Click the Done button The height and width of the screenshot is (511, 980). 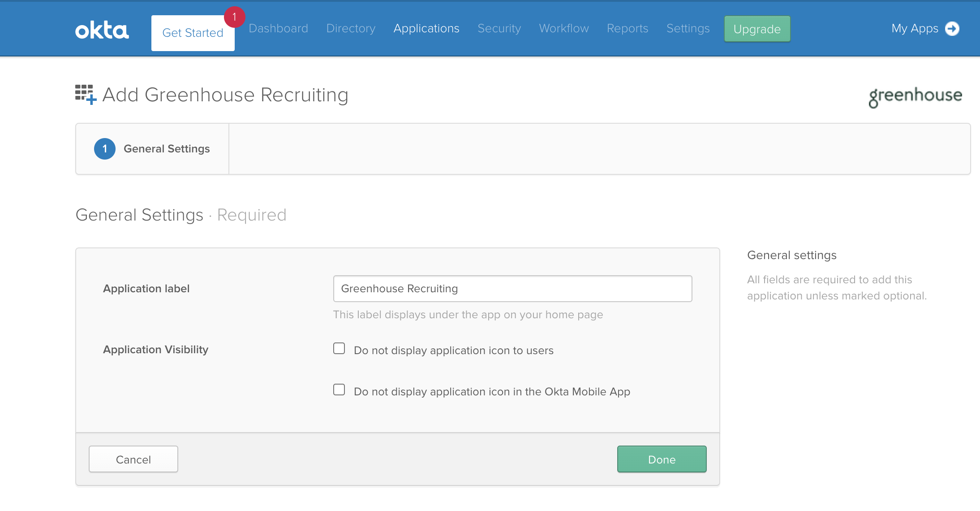(x=662, y=459)
